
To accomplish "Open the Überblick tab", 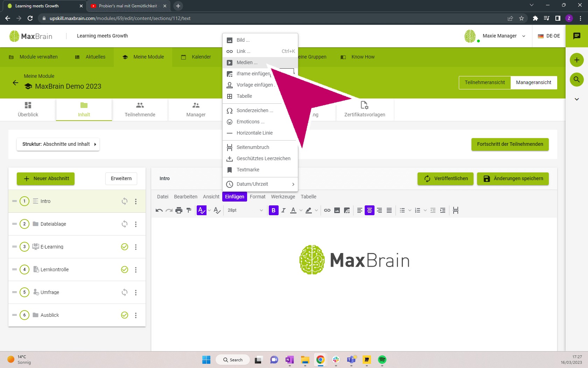I will (x=28, y=110).
